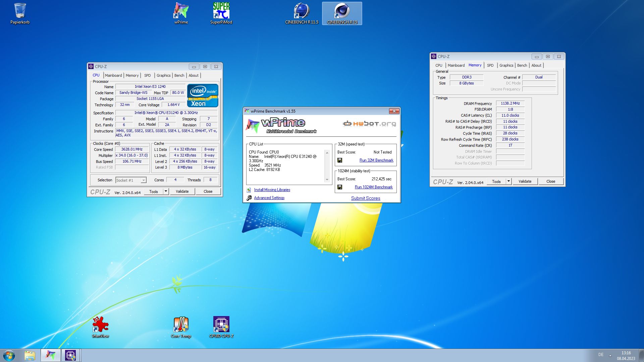The image size is (644, 362).
Task: Switch to Mainboard tab in left CPU-Z
Action: (x=113, y=75)
